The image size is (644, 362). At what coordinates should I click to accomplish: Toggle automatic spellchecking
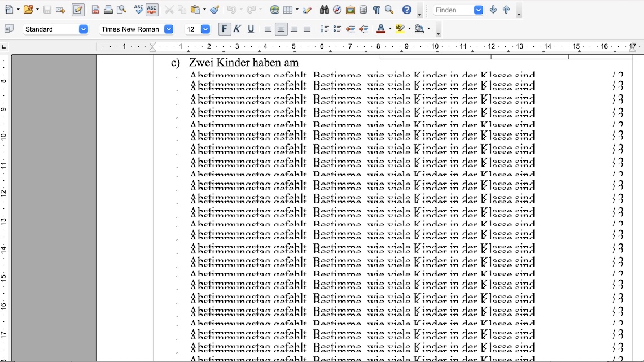point(151,10)
